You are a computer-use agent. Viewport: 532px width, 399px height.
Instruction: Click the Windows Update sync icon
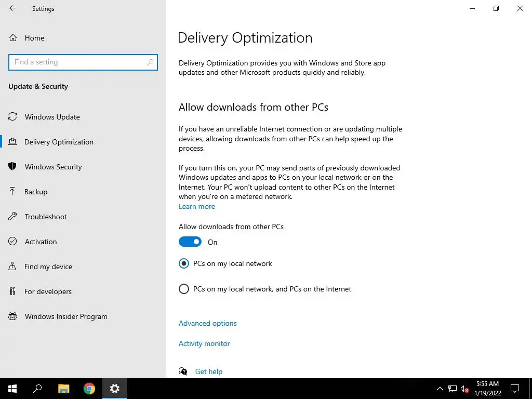coord(12,117)
